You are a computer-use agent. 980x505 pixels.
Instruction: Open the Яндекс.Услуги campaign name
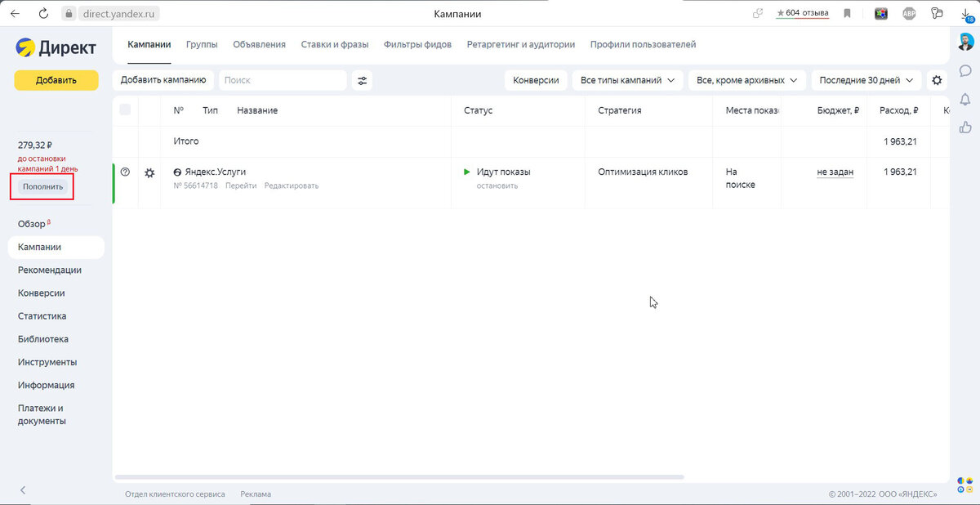[215, 172]
